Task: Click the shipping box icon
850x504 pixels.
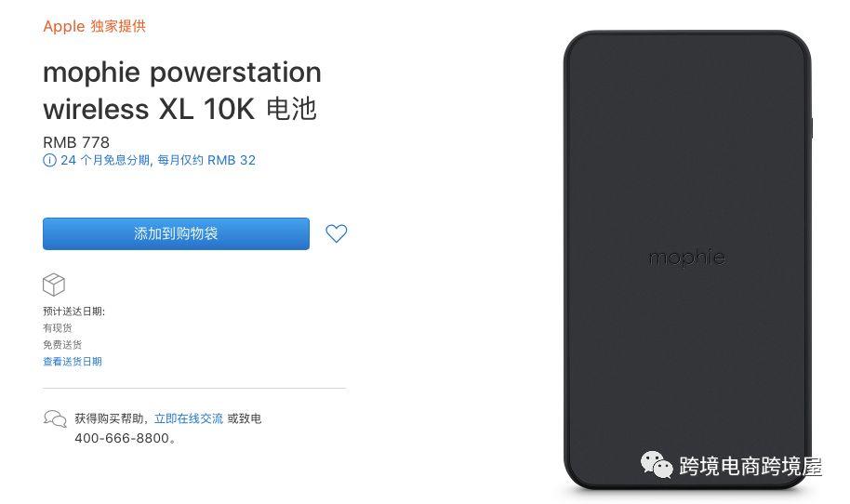Action: coord(54,285)
